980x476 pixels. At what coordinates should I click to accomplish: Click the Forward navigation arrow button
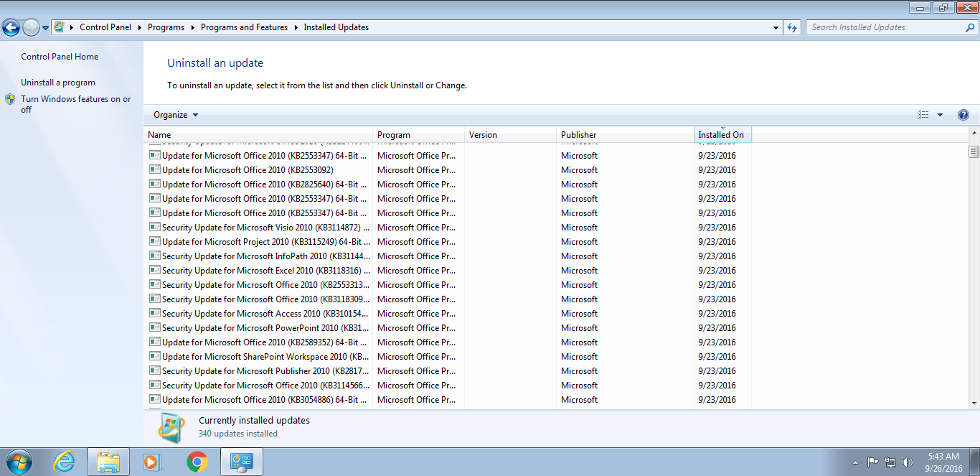click(31, 28)
